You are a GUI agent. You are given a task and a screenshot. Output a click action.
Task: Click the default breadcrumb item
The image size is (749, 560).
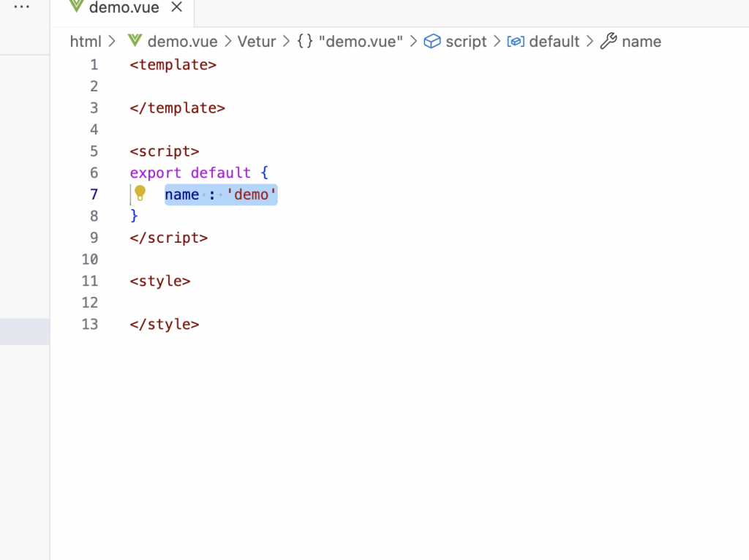(554, 42)
